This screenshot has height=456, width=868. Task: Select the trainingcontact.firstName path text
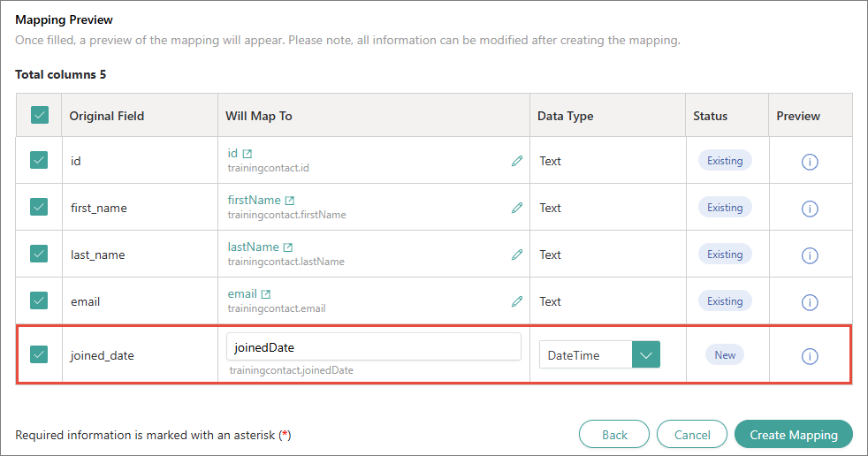286,215
